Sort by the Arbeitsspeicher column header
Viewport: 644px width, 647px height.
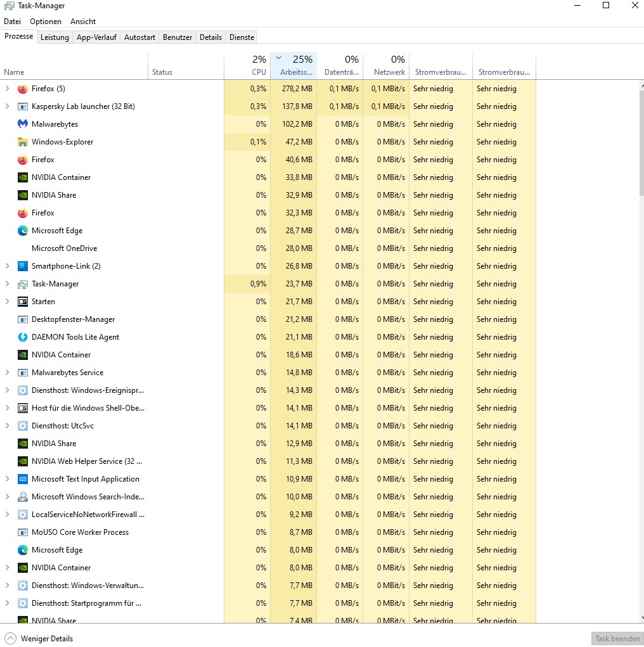(x=293, y=66)
